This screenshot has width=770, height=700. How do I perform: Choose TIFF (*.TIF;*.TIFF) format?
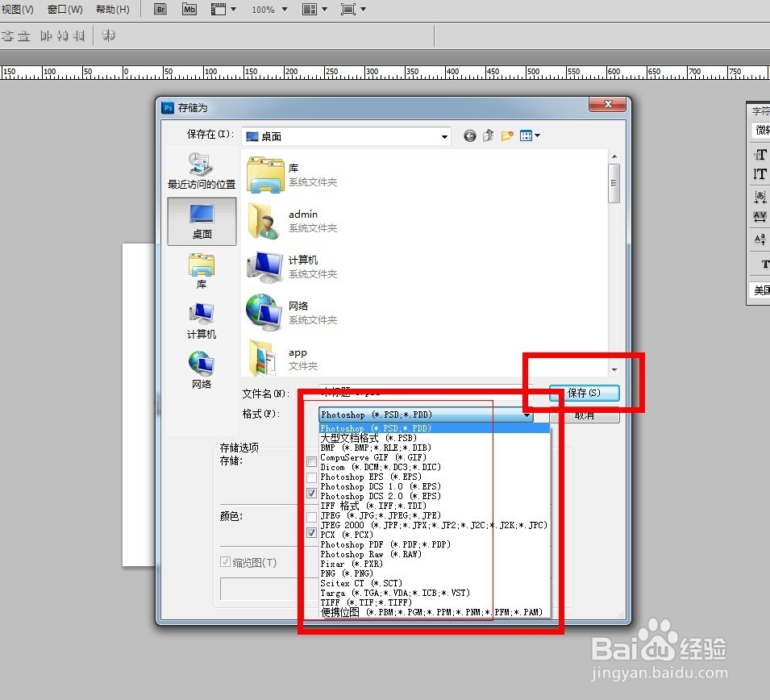pyautogui.click(x=434, y=602)
